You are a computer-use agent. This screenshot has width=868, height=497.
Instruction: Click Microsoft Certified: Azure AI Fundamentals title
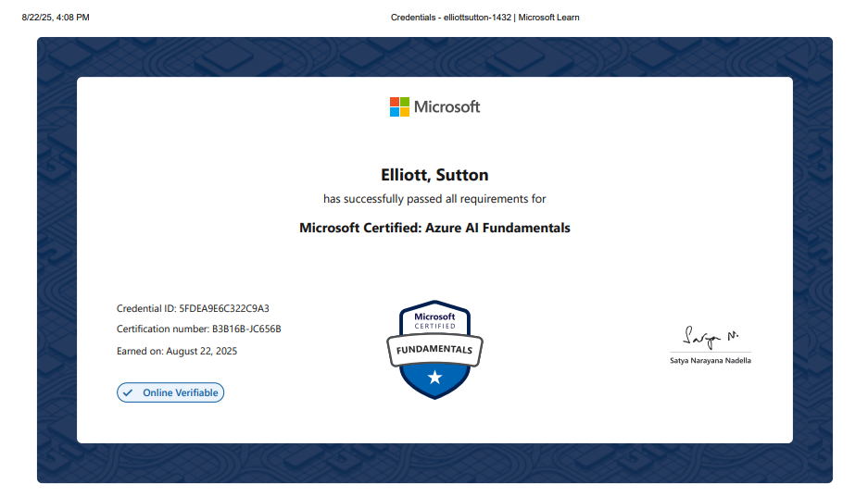[x=434, y=228]
